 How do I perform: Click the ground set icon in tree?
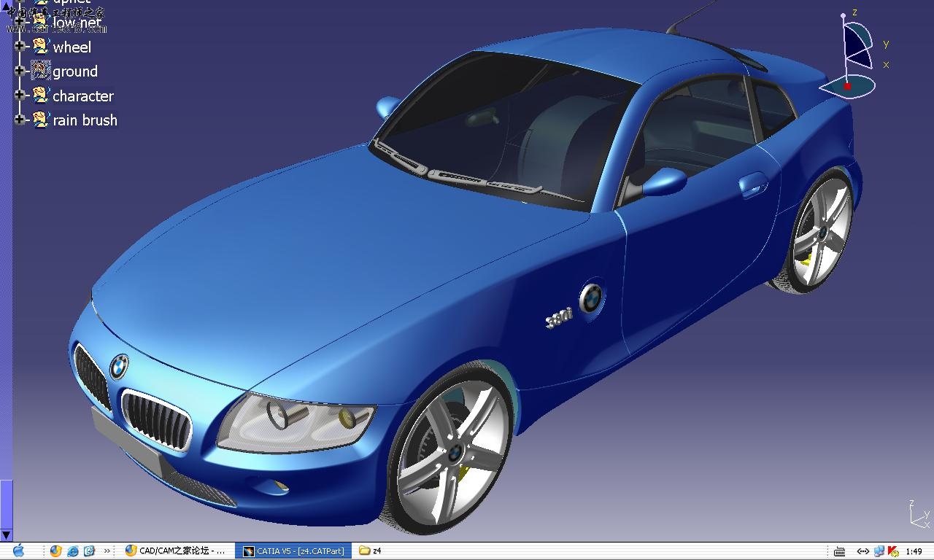click(40, 71)
